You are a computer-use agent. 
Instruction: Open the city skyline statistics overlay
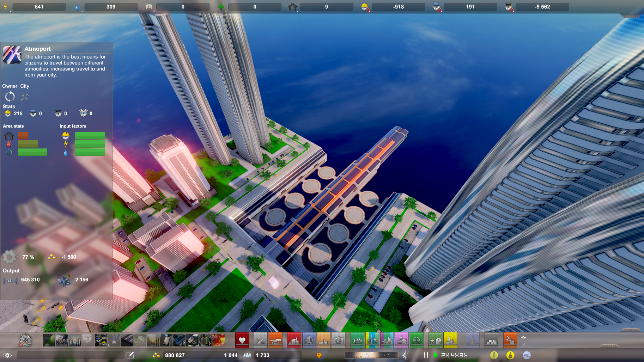pos(75,340)
